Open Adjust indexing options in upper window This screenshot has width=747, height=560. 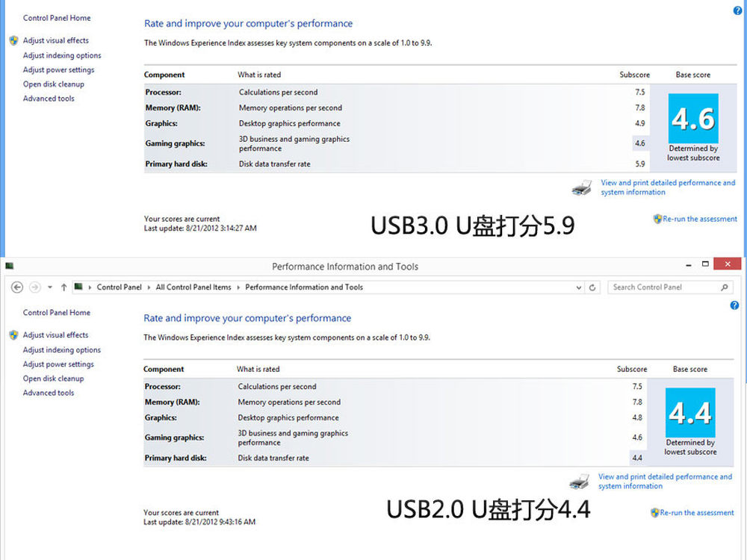[x=62, y=55]
